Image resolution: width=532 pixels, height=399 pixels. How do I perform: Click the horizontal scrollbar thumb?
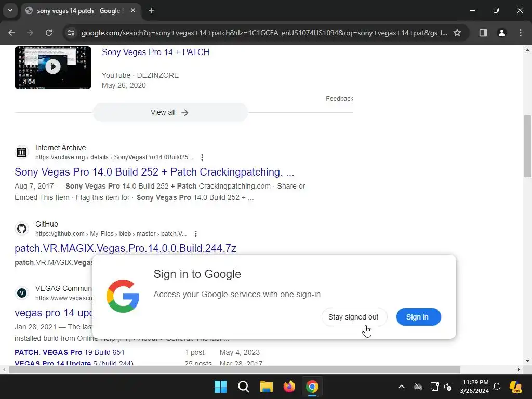pos(234,369)
